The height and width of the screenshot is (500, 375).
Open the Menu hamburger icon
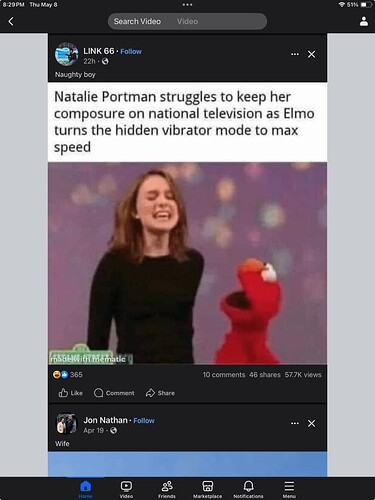pos(289,489)
